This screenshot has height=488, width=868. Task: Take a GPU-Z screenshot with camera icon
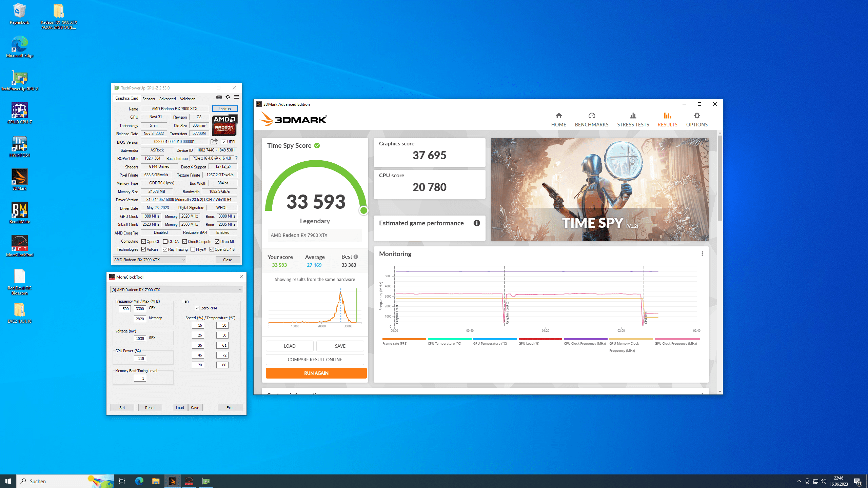(x=219, y=97)
